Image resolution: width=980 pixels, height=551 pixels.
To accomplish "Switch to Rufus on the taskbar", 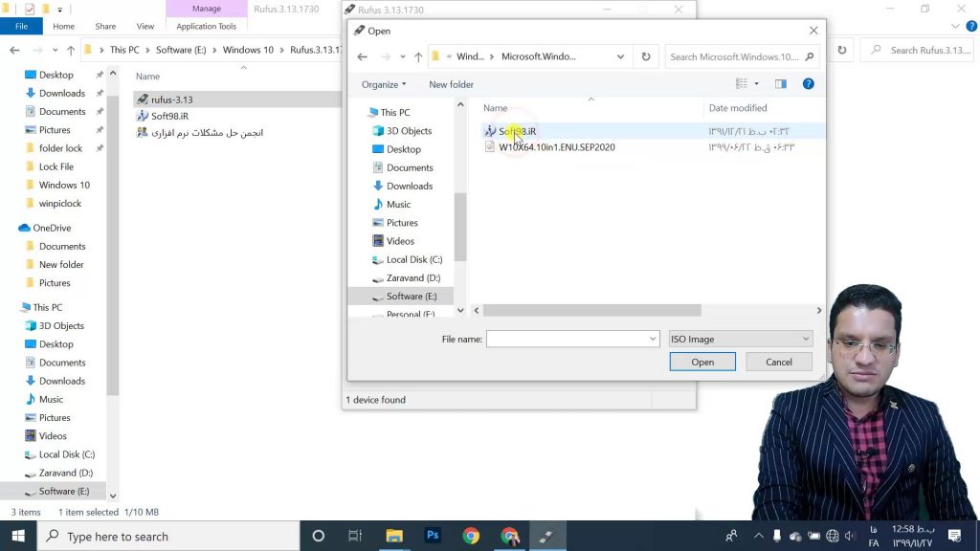I will (x=546, y=536).
